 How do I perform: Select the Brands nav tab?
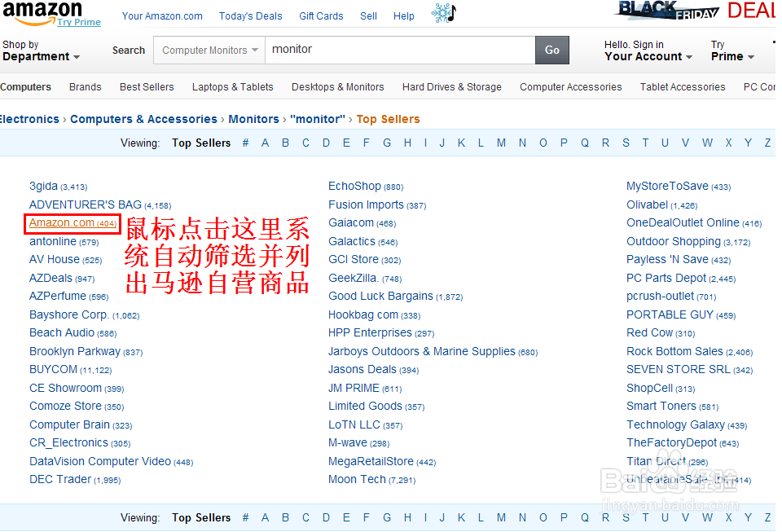point(86,86)
